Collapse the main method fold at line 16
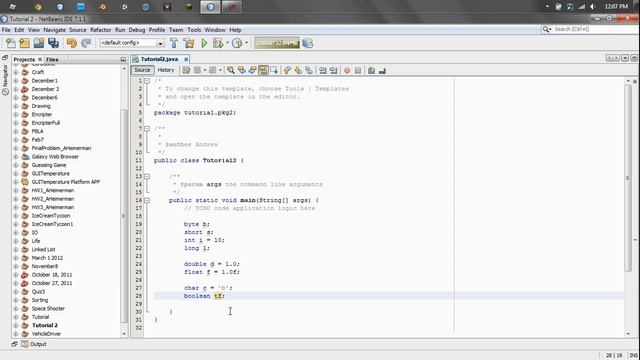The height and width of the screenshot is (360, 640). (147, 200)
